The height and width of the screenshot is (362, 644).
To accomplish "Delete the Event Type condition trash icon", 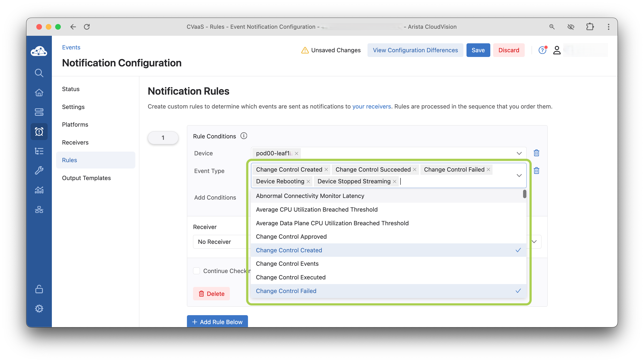I will [x=536, y=171].
